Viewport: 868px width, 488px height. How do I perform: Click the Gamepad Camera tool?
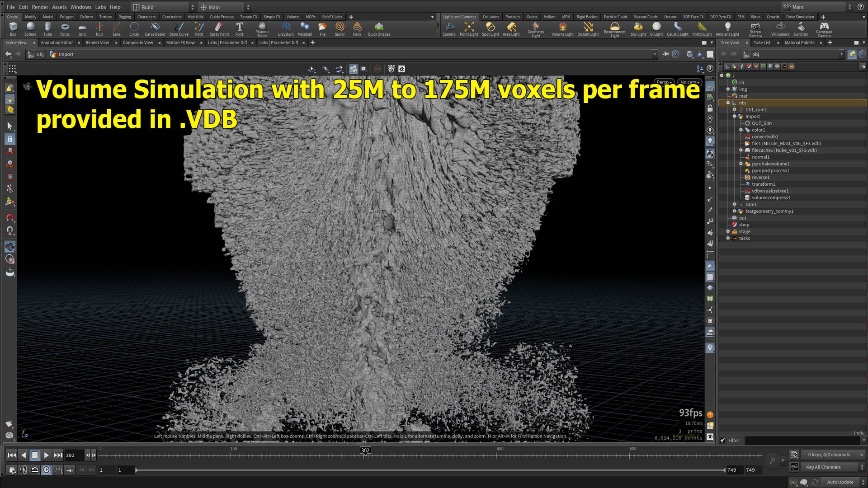click(x=824, y=29)
